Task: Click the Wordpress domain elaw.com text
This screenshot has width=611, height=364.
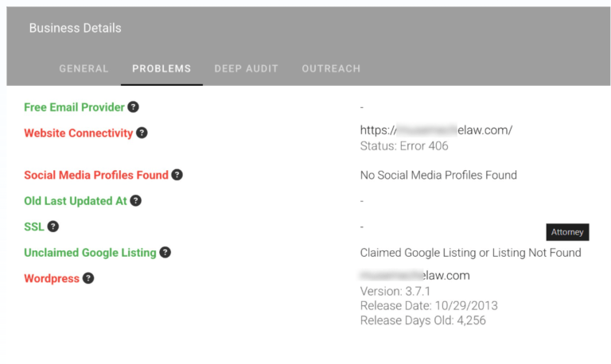Action: (x=414, y=276)
